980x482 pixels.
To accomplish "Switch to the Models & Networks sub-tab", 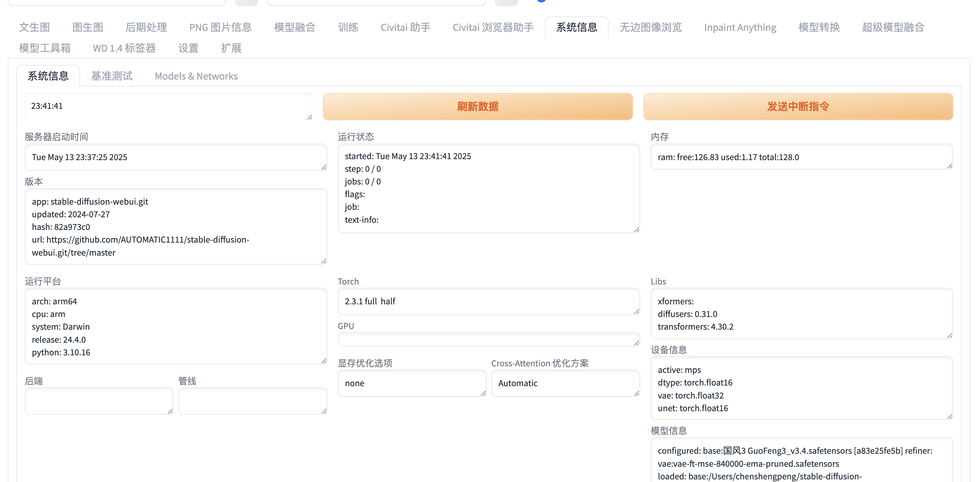I will point(196,76).
